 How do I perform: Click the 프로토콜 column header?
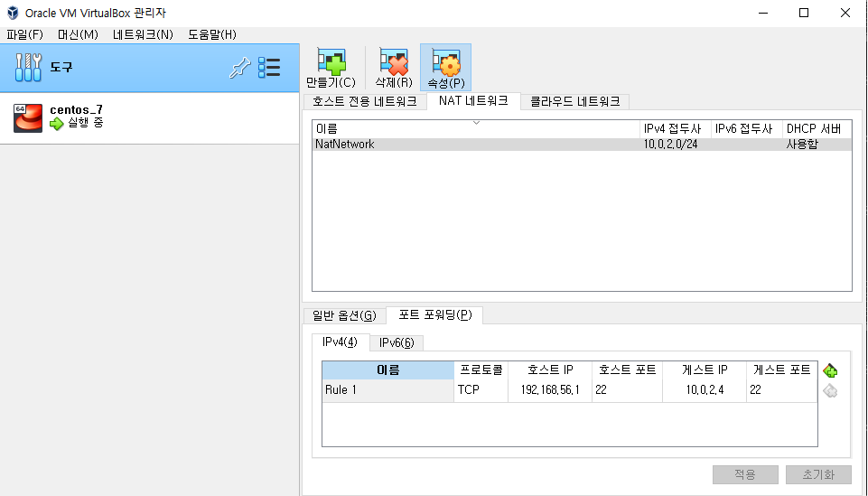click(x=481, y=370)
